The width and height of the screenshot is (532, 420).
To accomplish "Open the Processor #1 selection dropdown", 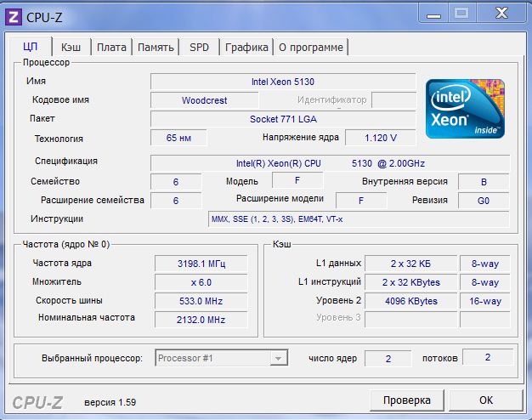I will [x=221, y=358].
